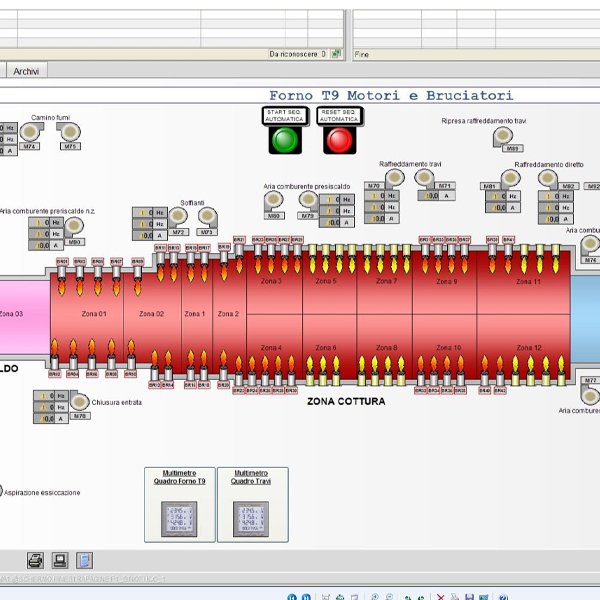Click the M74 Camino fumi fan icon

[32, 133]
